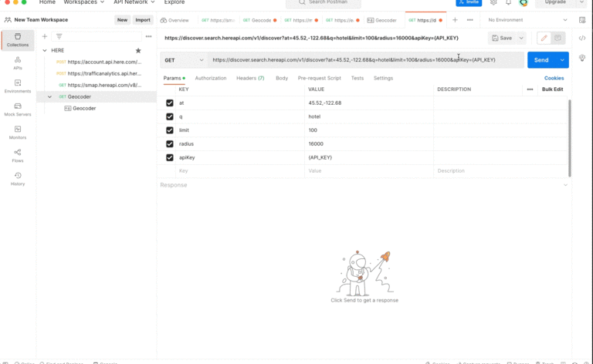
Task: Collapse the Geocoder request in tree
Action: pos(49,97)
